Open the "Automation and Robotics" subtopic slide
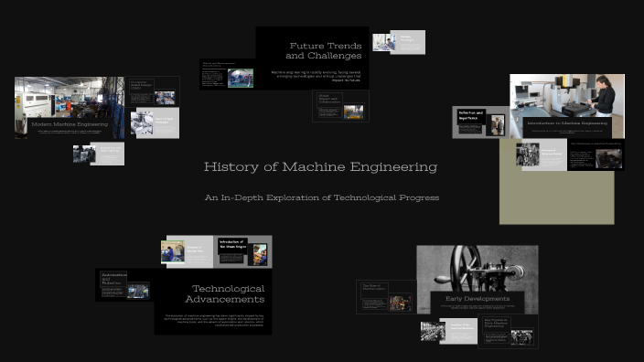Screen dimensions: 644x362 (x=124, y=285)
